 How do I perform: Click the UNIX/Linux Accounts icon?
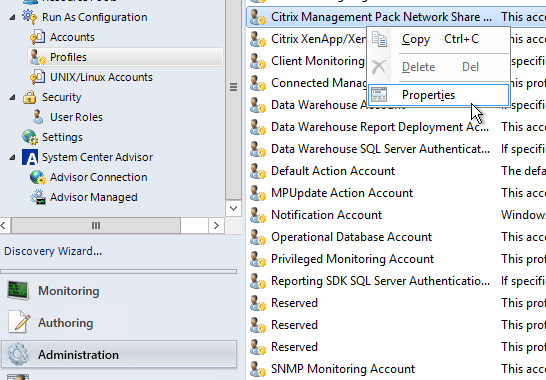pos(38,77)
